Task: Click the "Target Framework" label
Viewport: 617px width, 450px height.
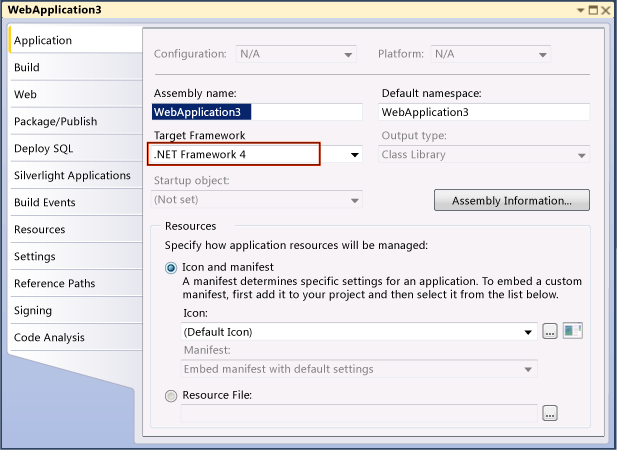Action: point(200,136)
